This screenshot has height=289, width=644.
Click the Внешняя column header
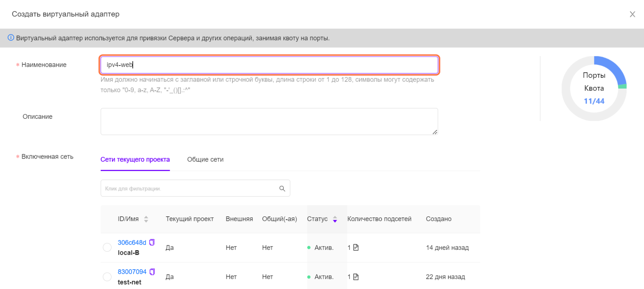click(x=239, y=219)
